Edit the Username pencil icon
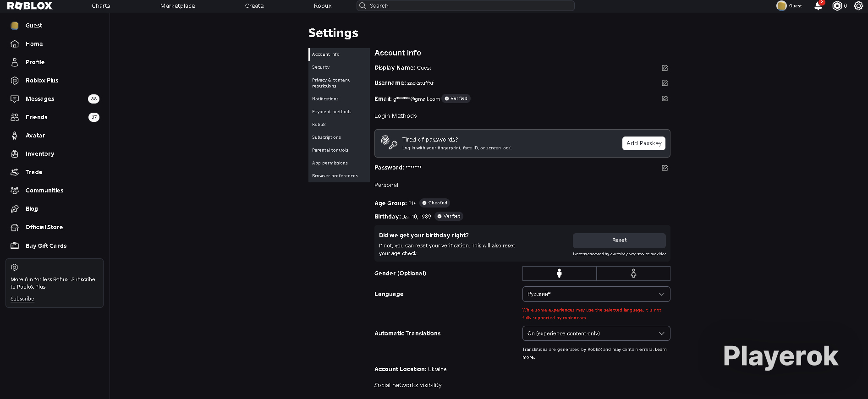The image size is (868, 399). pyautogui.click(x=665, y=83)
